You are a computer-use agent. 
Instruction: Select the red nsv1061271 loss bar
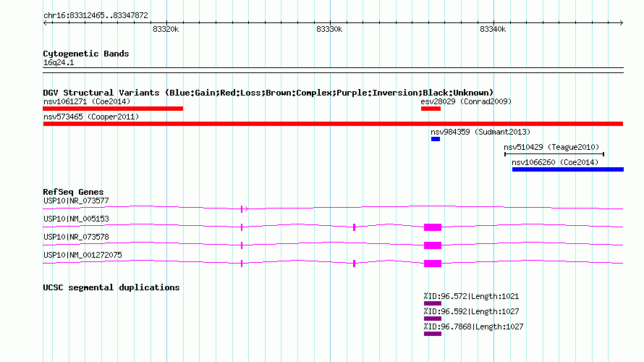coord(113,109)
